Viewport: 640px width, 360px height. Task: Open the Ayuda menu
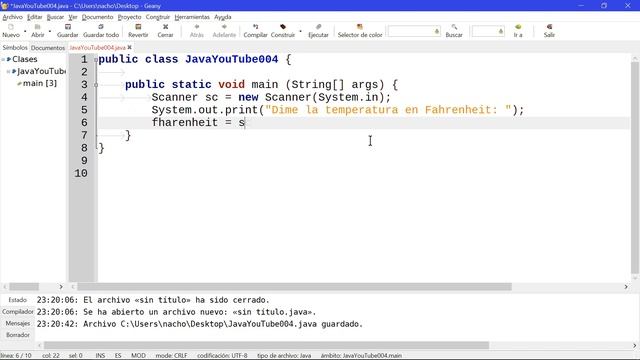click(222, 17)
